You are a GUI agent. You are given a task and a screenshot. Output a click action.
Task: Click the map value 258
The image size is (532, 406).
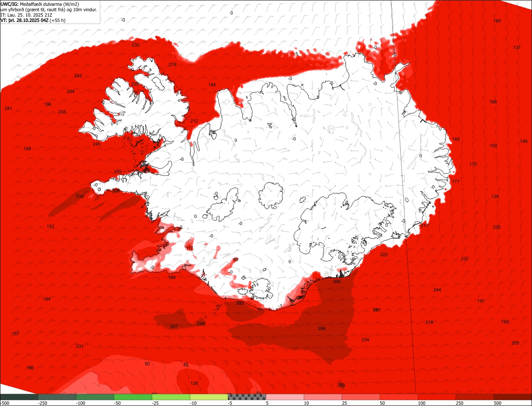[x=201, y=323]
